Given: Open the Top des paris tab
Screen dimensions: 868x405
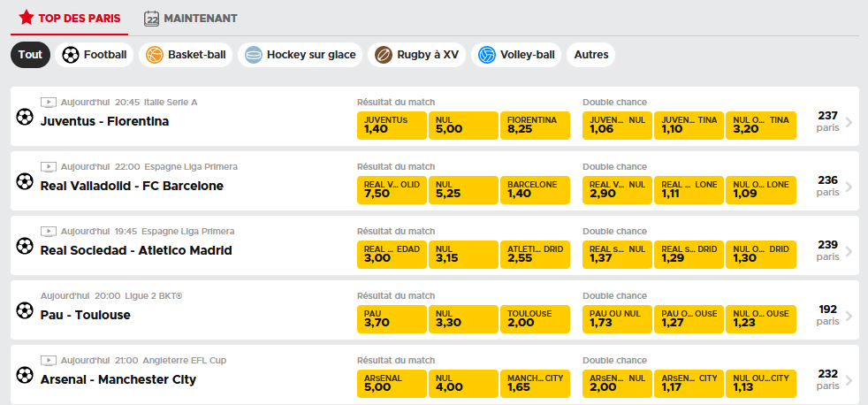Looking at the screenshot, I should [69, 18].
